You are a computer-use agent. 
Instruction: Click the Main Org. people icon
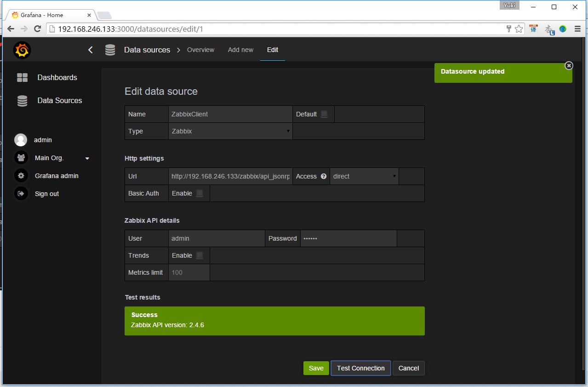[21, 158]
